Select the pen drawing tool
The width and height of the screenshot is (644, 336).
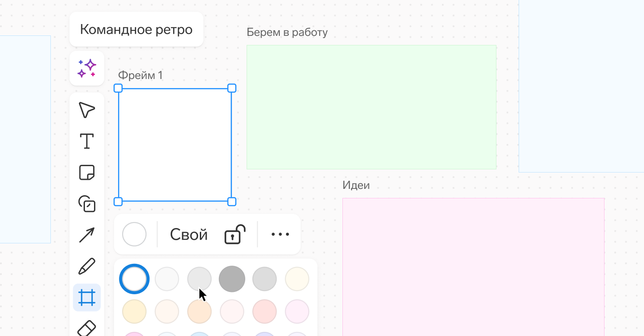click(87, 267)
